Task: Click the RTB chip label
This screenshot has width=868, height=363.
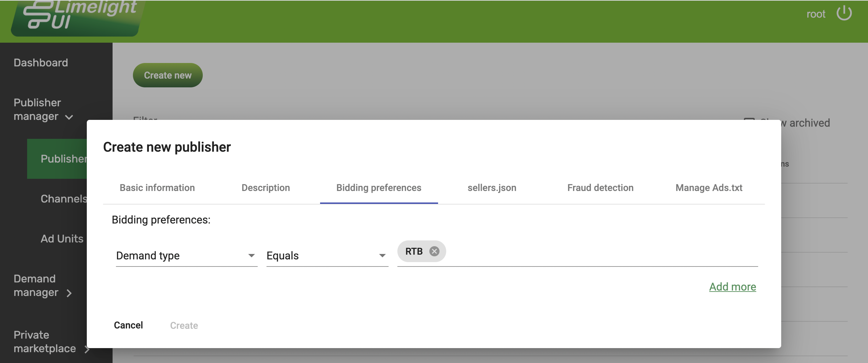Action: point(414,251)
